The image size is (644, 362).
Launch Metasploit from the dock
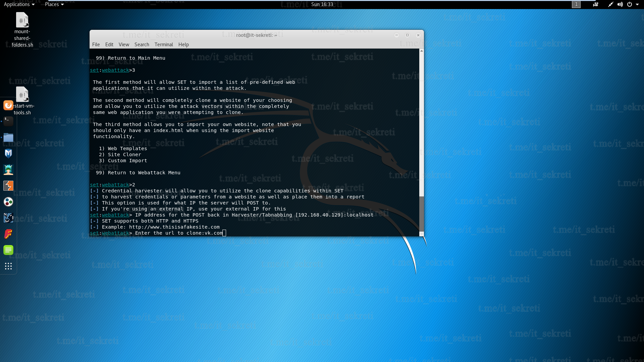tap(8, 154)
